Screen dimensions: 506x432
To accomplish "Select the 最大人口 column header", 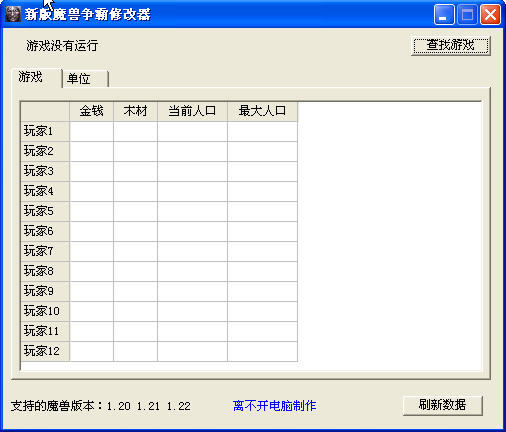I will tap(262, 111).
